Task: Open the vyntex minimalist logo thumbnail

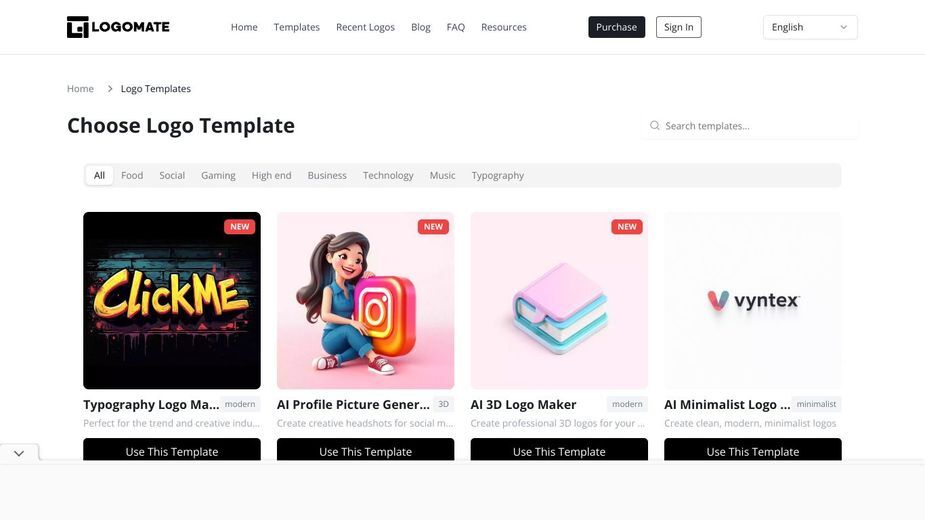Action: [753, 300]
